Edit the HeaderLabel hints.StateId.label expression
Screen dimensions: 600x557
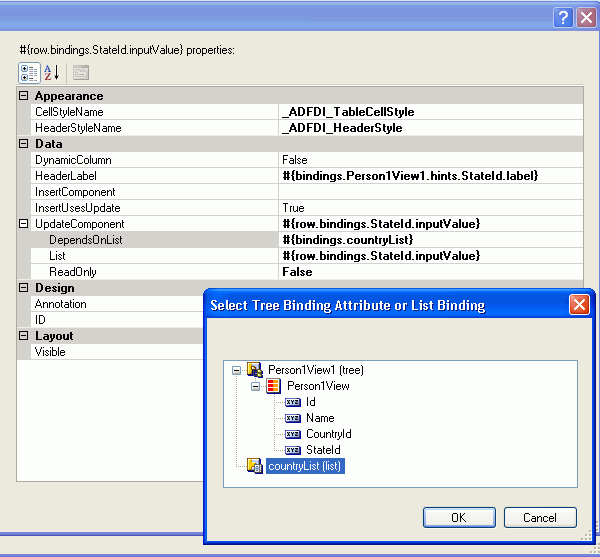pyautogui.click(x=431, y=176)
